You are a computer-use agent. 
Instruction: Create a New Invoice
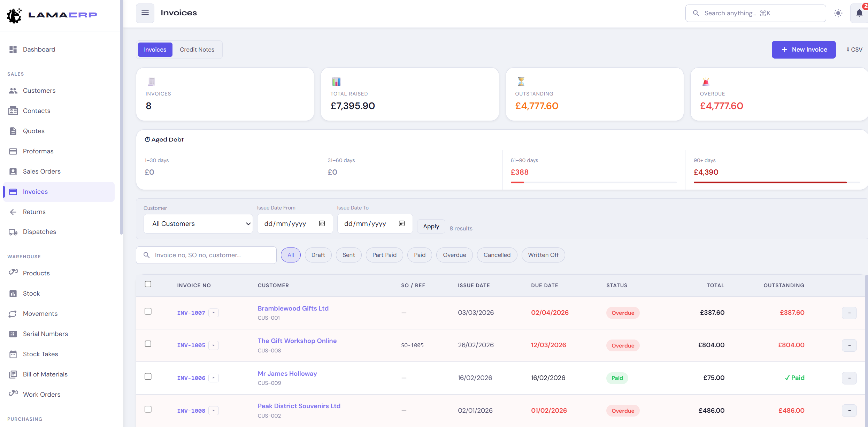(x=804, y=49)
